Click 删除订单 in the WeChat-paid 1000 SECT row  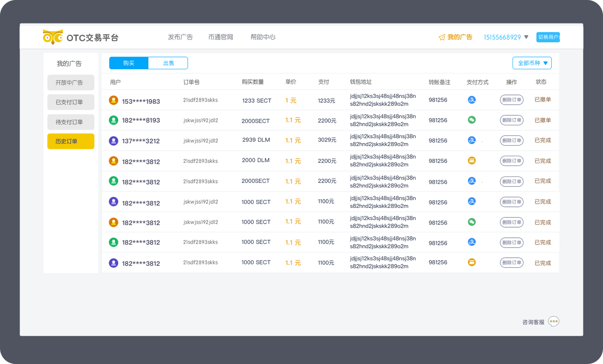tap(512, 222)
